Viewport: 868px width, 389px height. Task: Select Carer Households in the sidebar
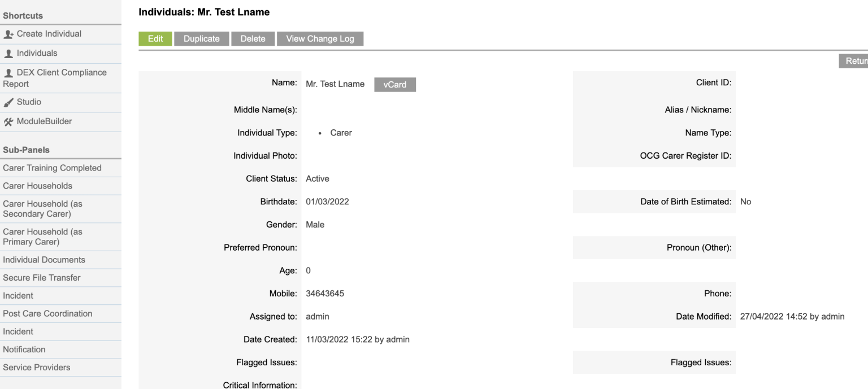pyautogui.click(x=37, y=186)
